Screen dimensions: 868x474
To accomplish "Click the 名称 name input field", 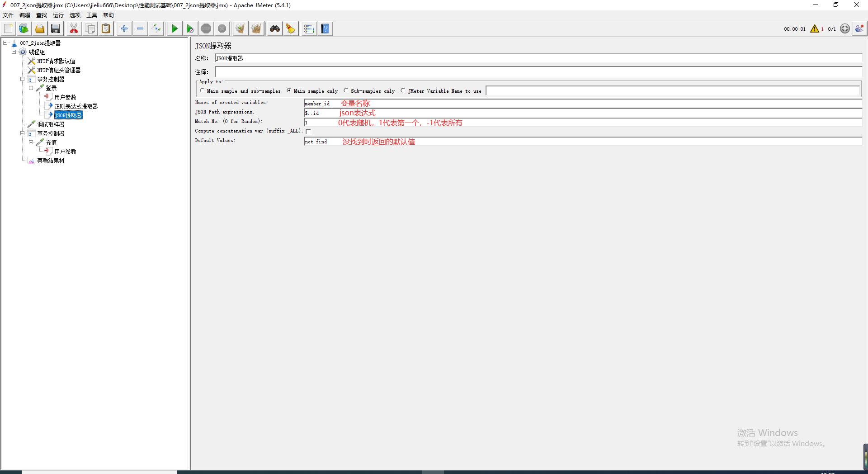I will (x=538, y=58).
